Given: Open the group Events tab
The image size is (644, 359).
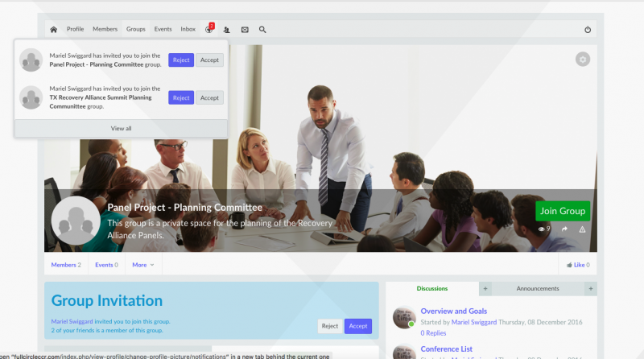Looking at the screenshot, I should click(x=106, y=265).
